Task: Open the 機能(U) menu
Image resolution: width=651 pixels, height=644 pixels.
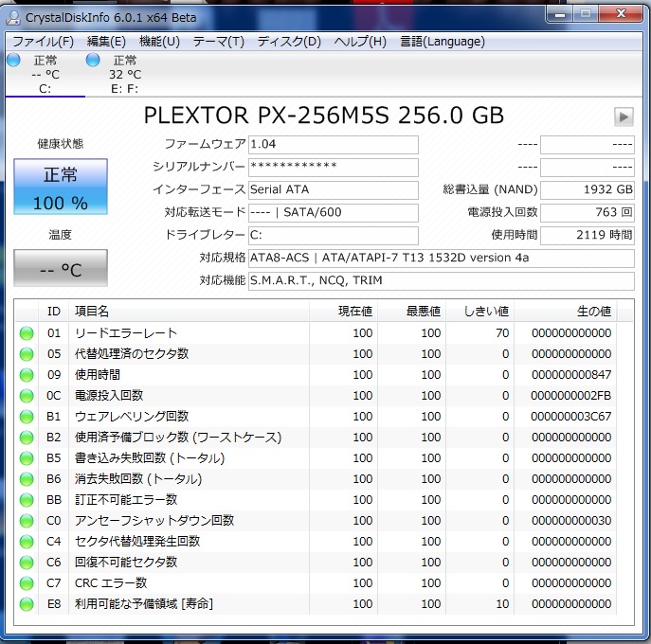Action: (159, 41)
